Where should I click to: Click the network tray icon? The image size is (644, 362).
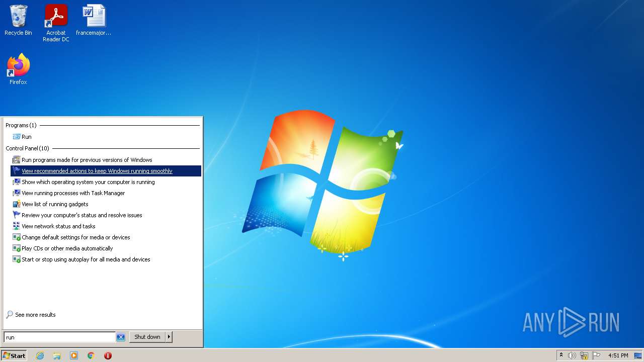pyautogui.click(x=584, y=355)
